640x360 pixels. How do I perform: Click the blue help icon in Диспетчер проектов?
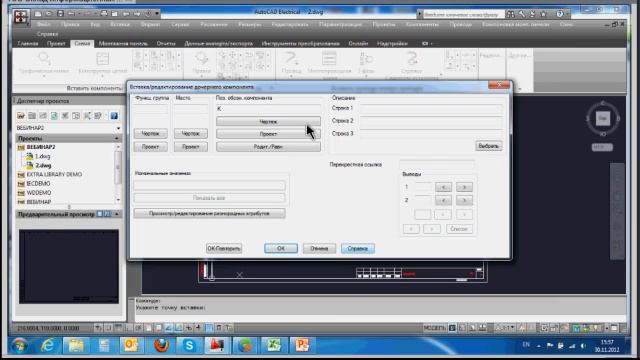[x=114, y=116]
